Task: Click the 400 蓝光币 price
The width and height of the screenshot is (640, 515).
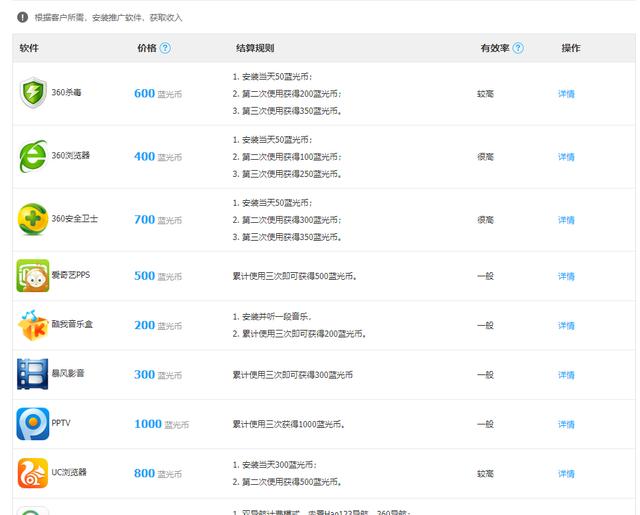Action: (x=158, y=157)
